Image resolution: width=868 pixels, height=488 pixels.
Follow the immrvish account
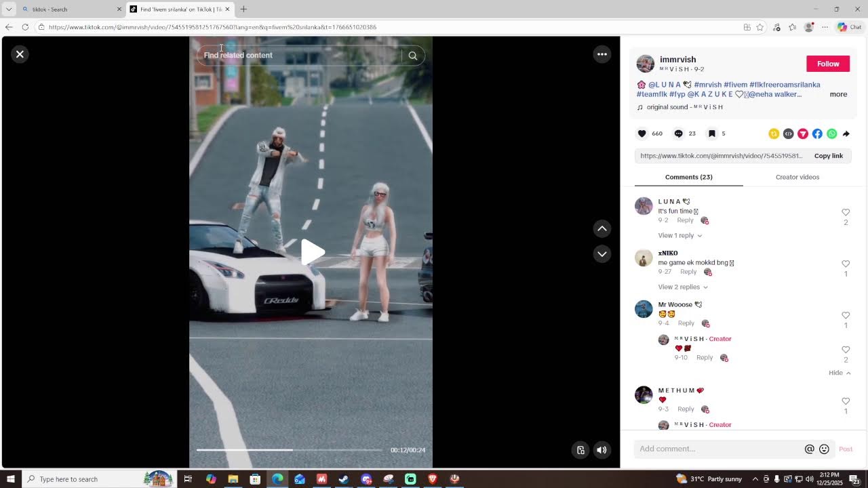tap(828, 64)
